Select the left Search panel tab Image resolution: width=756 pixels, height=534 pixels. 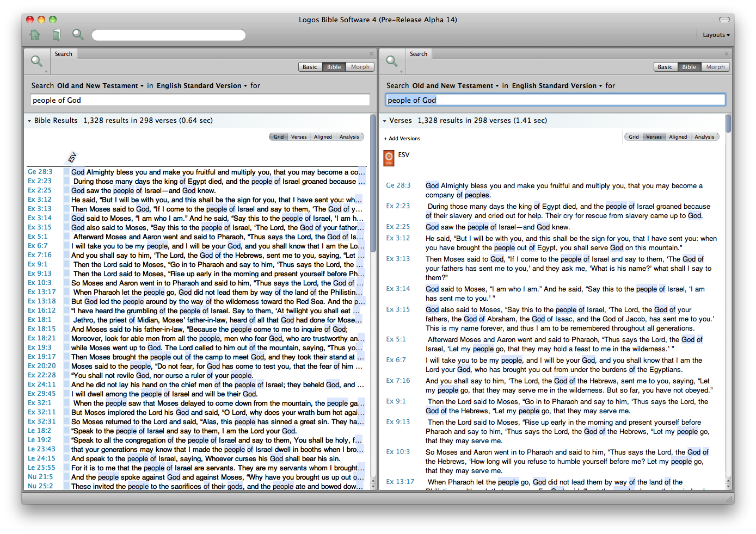[x=64, y=54]
